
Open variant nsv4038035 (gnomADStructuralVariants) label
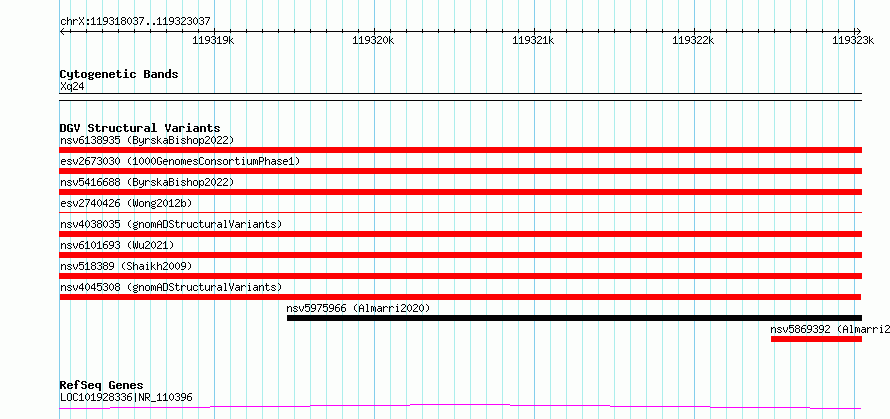click(171, 224)
